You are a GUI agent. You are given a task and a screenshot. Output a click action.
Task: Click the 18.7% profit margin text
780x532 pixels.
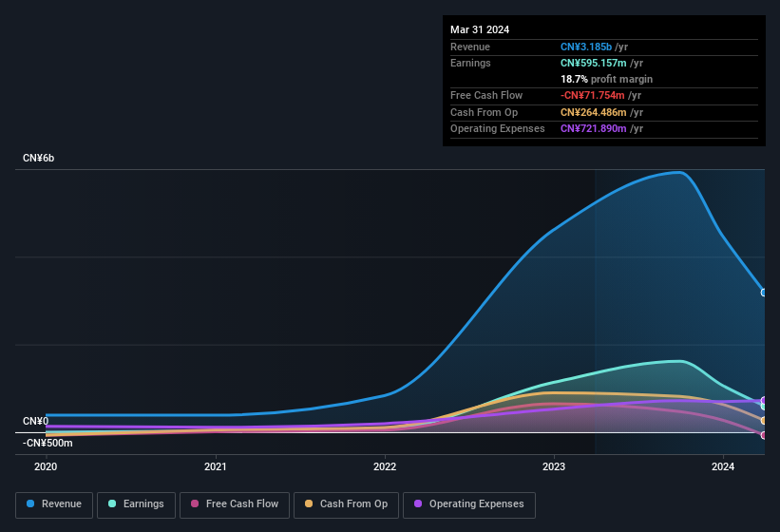click(x=606, y=79)
